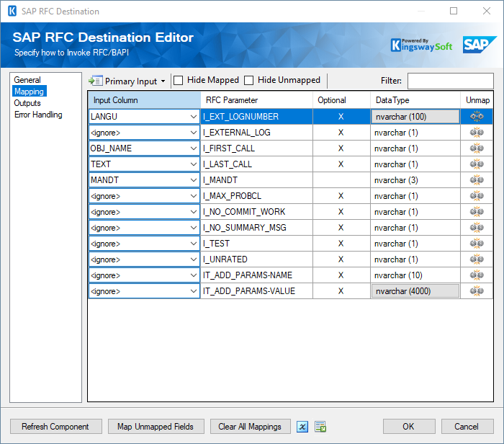This screenshot has height=444, width=504.
Task: Click the Refresh Component button
Action: click(56, 427)
